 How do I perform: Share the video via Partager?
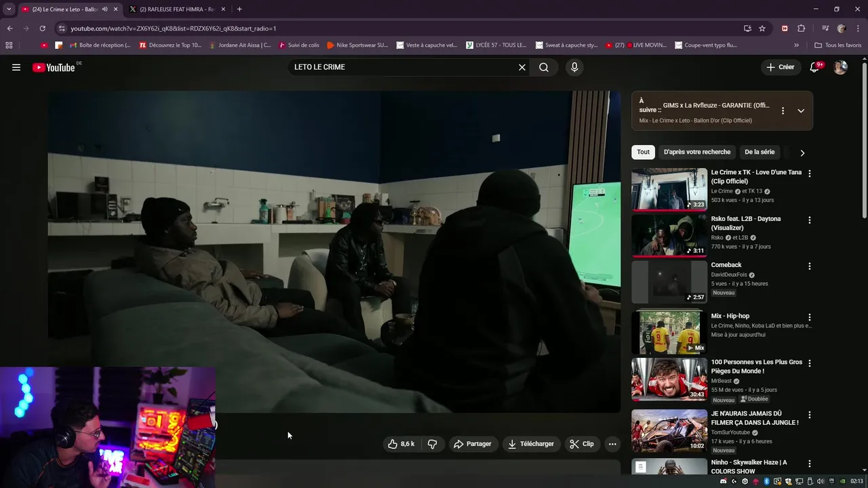[x=473, y=444]
